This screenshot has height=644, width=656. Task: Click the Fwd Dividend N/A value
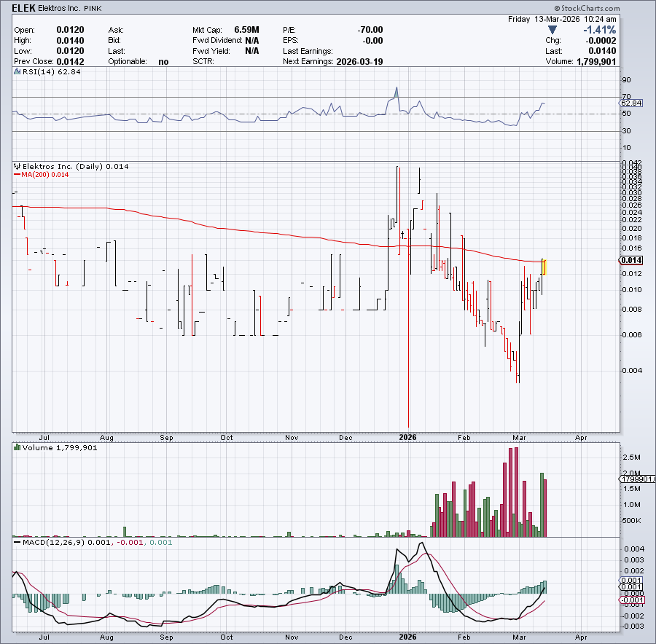coord(252,41)
